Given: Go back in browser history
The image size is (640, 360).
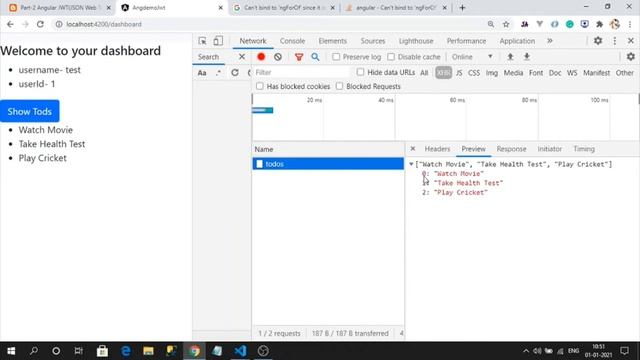Looking at the screenshot, I should [x=10, y=24].
